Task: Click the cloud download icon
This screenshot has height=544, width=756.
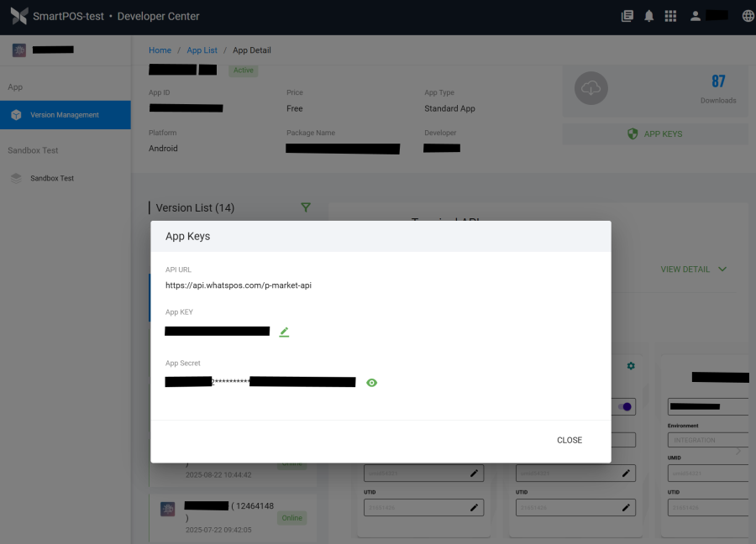Action: (591, 88)
